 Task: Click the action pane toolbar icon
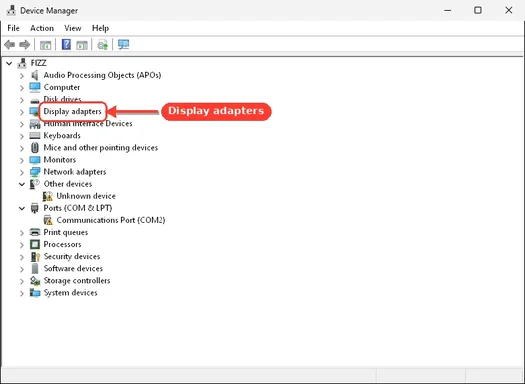click(82, 45)
